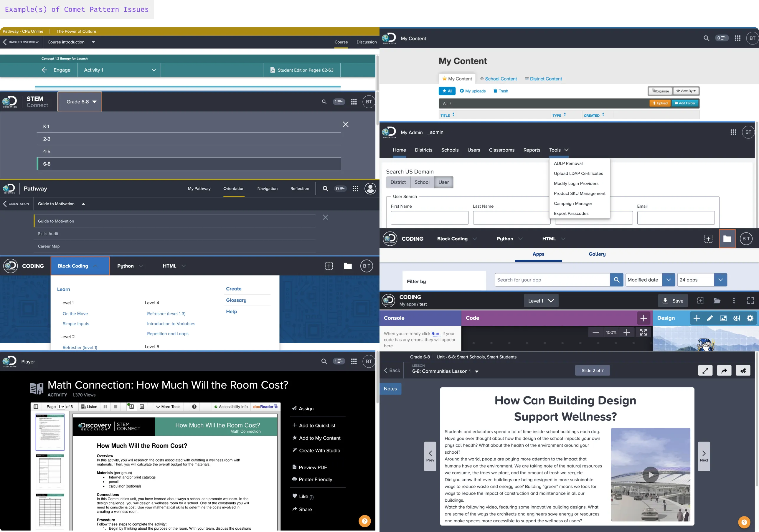
Task: Click the highlighted folder icon above the Gallery tab
Action: pyautogui.click(x=727, y=239)
